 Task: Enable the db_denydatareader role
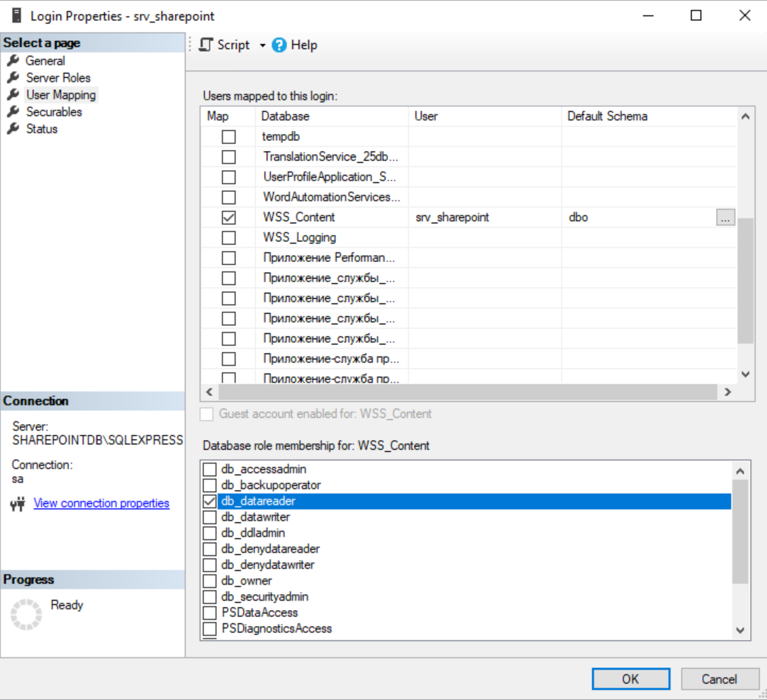click(210, 549)
